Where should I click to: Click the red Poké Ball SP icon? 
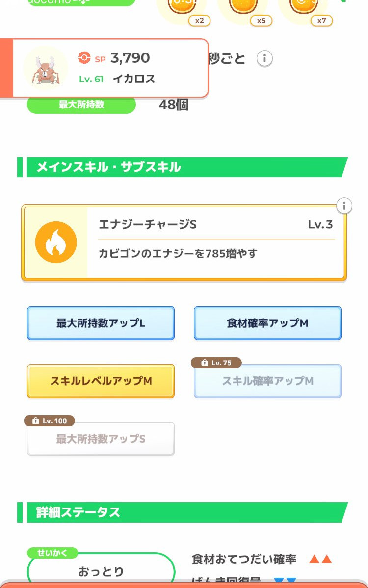click(84, 58)
